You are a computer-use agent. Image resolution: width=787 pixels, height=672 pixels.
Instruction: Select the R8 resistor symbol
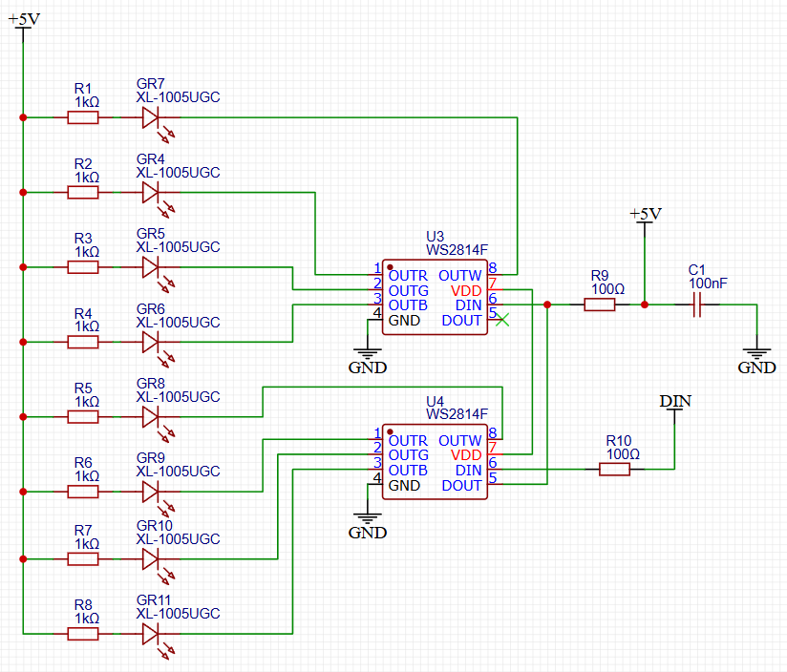coord(82,633)
